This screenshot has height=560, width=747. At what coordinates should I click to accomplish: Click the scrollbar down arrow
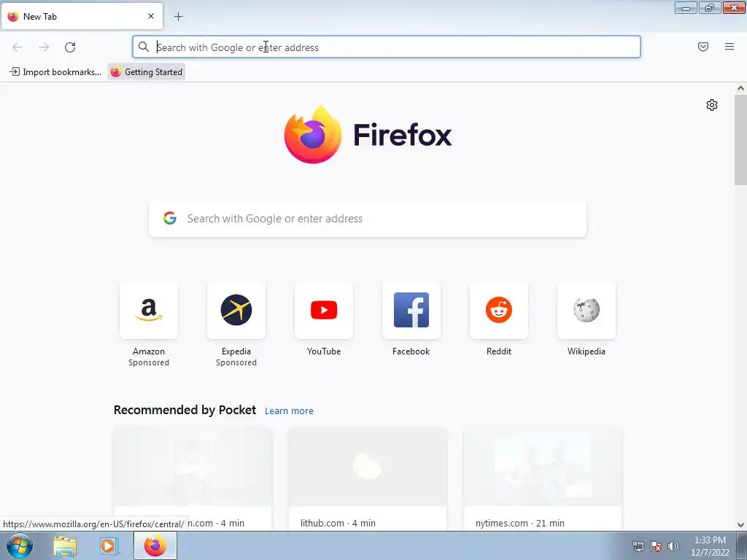(740, 525)
